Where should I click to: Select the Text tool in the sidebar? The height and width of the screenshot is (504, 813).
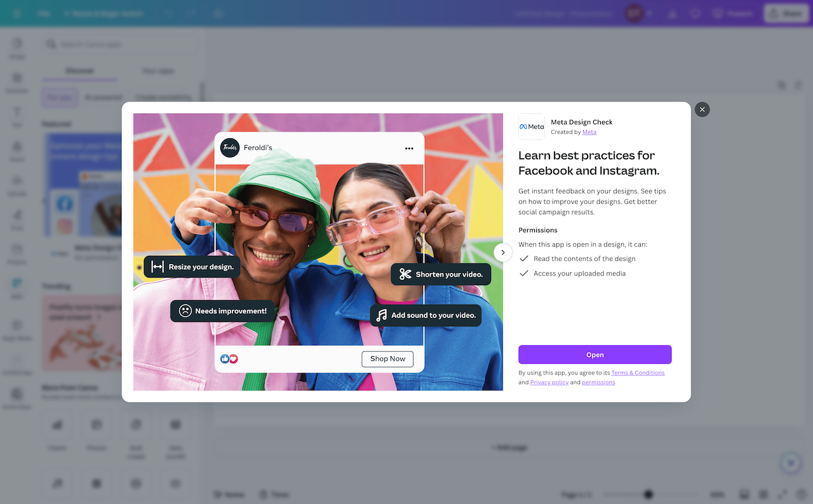pyautogui.click(x=17, y=116)
